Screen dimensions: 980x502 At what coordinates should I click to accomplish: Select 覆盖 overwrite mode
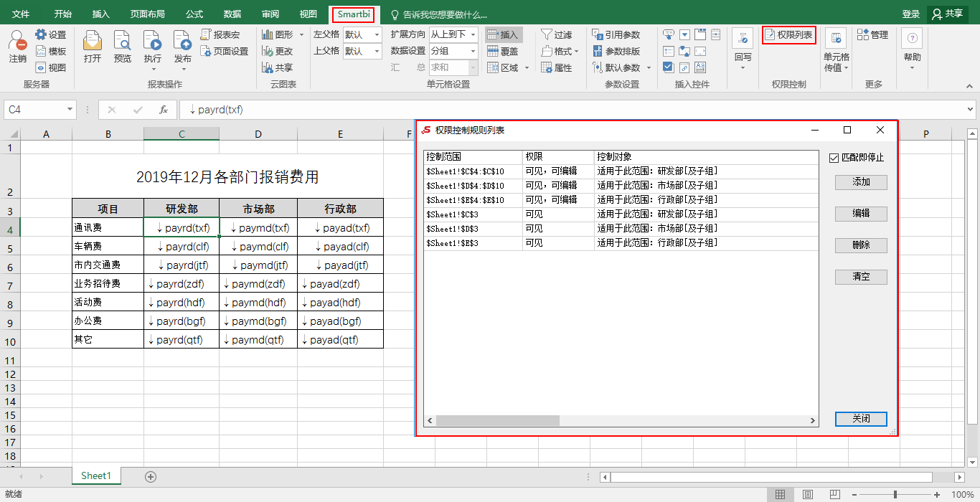(x=503, y=51)
